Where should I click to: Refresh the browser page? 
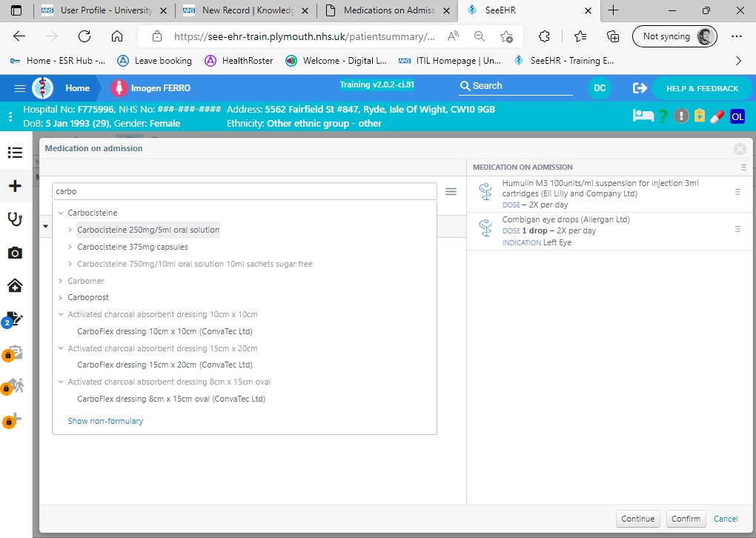(x=84, y=36)
